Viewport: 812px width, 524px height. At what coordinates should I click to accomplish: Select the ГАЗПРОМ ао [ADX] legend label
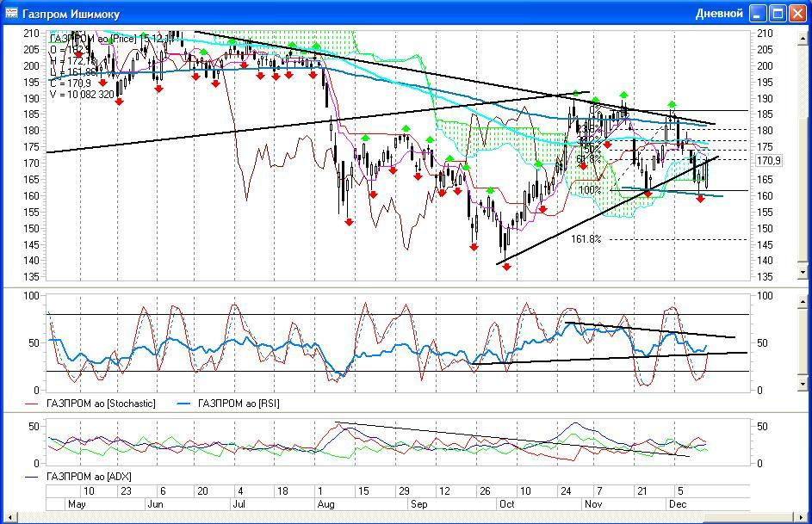click(89, 477)
